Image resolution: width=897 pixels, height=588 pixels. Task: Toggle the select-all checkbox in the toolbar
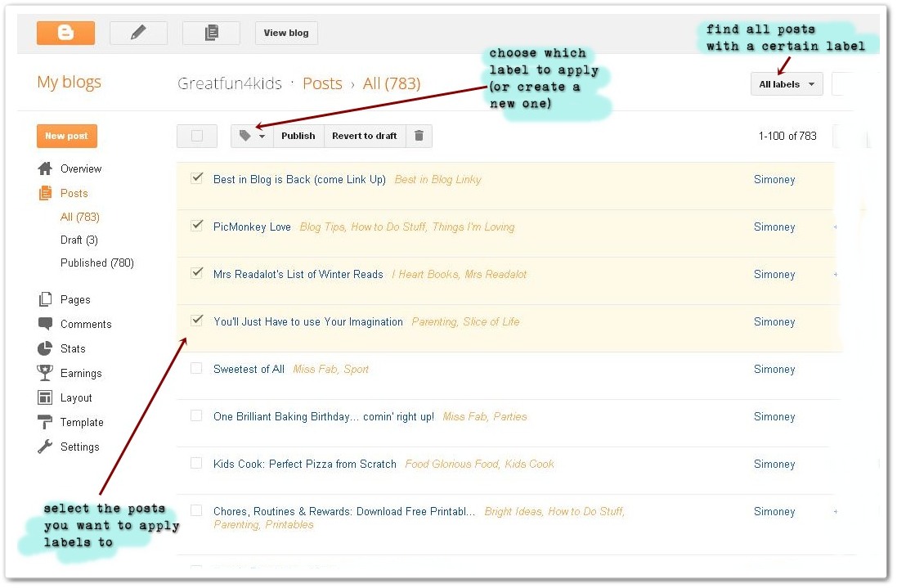click(x=196, y=136)
